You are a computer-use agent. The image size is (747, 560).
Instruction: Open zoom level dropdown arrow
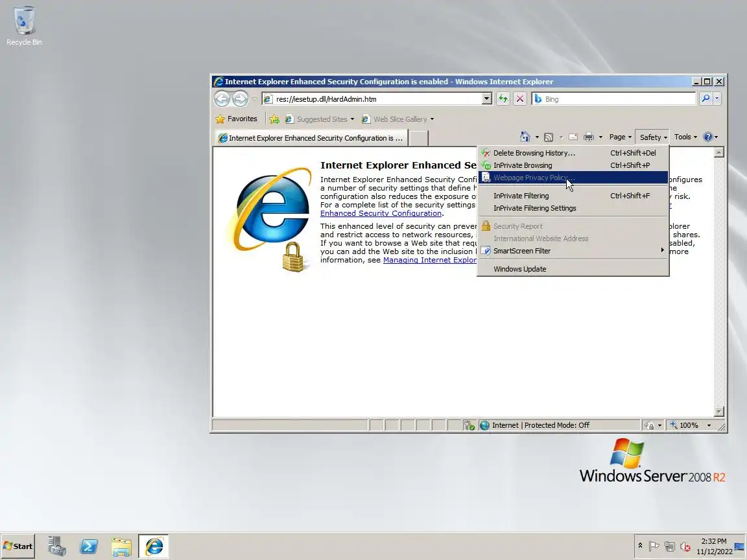[x=709, y=425]
